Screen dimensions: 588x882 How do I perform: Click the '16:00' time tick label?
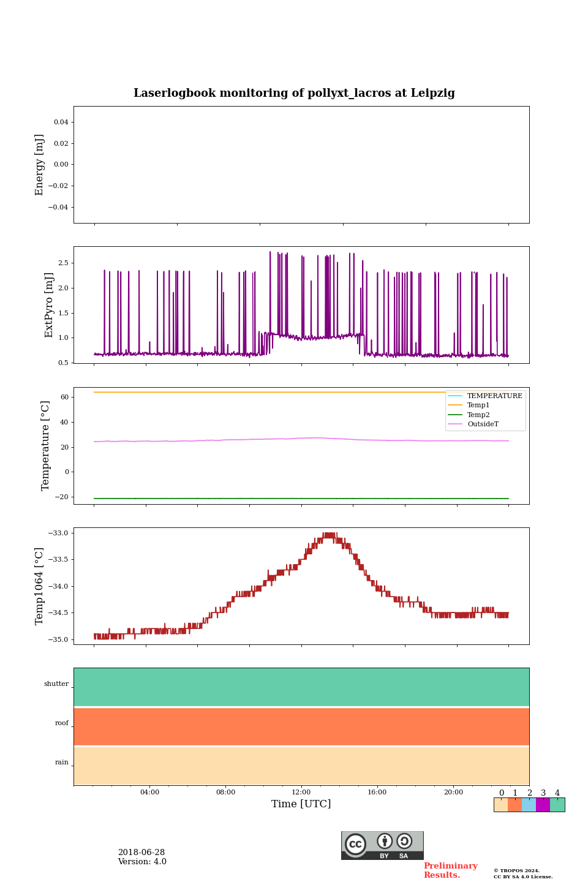[377, 792]
